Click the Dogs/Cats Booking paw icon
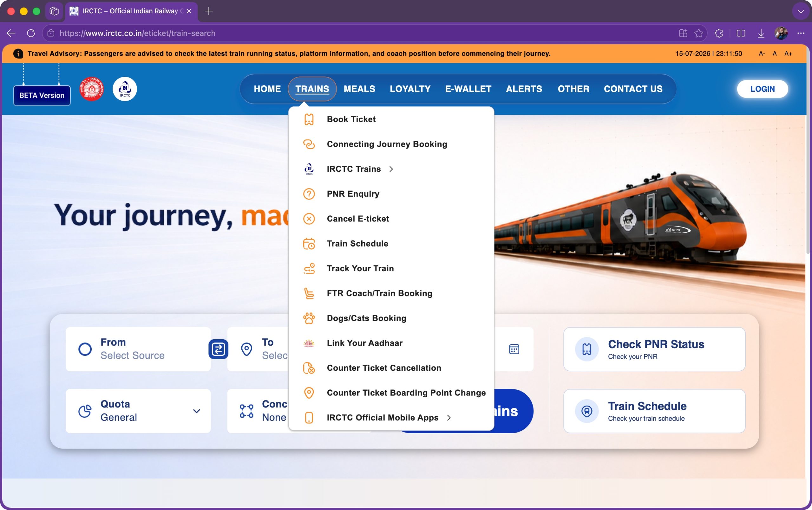812x510 pixels. click(x=309, y=318)
